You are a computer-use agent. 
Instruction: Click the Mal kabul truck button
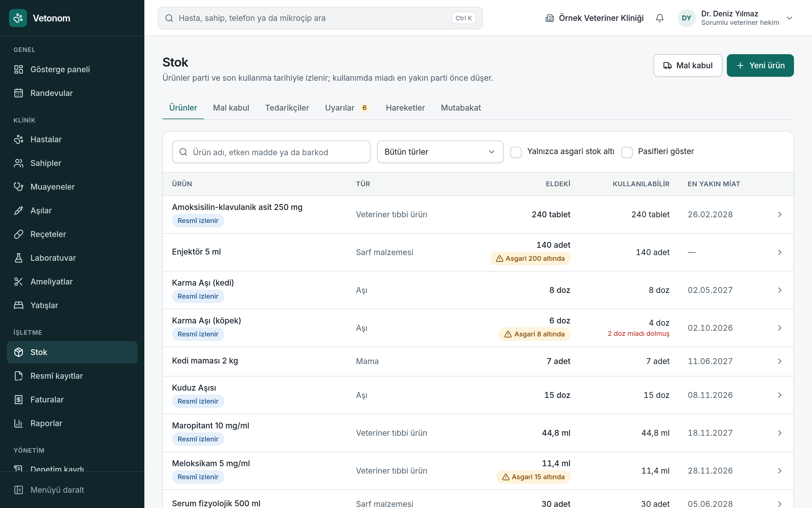click(687, 65)
